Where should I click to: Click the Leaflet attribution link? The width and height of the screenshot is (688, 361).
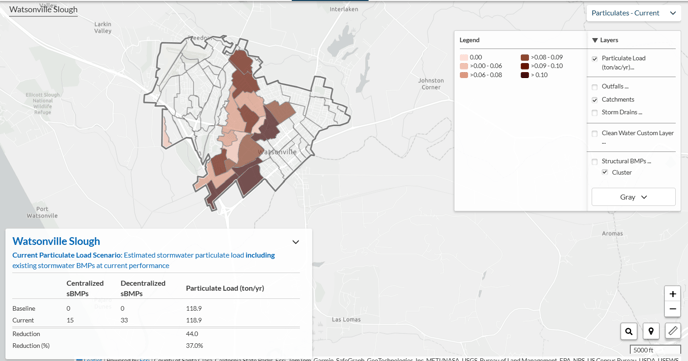pyautogui.click(x=92, y=359)
